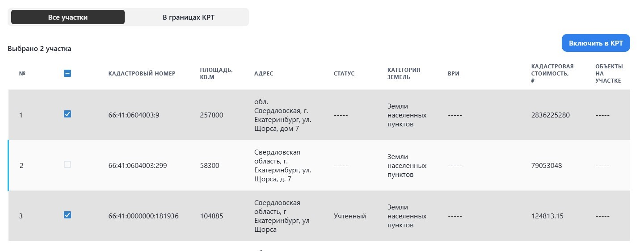Image resolution: width=644 pixels, height=251 pixels.
Task: Uncheck the checkbox for row 1
Action: point(67,114)
